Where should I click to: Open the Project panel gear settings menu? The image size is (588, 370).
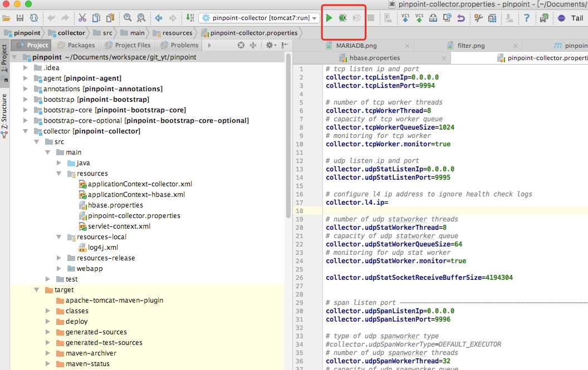271,46
